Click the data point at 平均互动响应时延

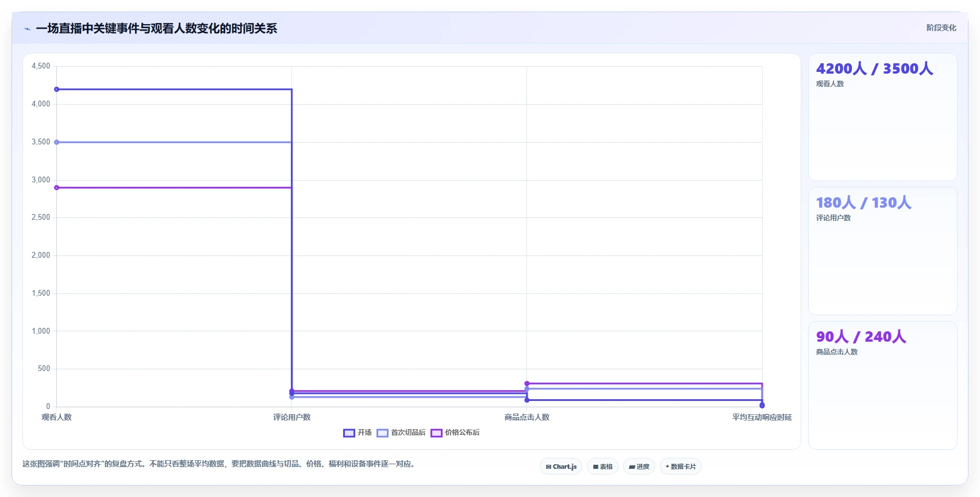click(762, 406)
